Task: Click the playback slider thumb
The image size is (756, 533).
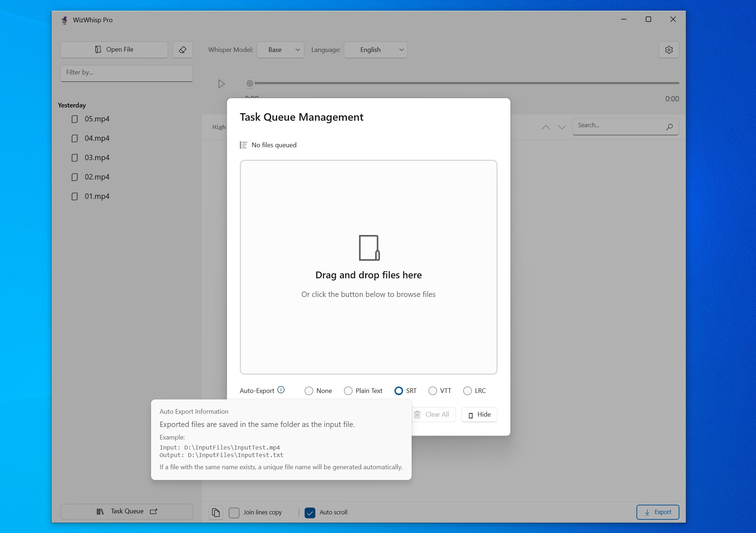Action: click(249, 83)
